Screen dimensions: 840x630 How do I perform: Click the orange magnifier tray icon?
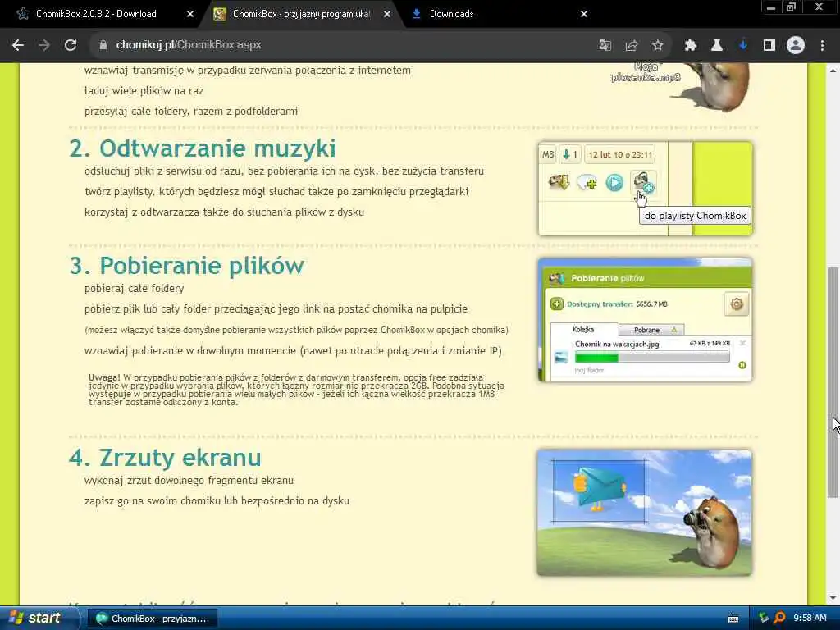779,619
